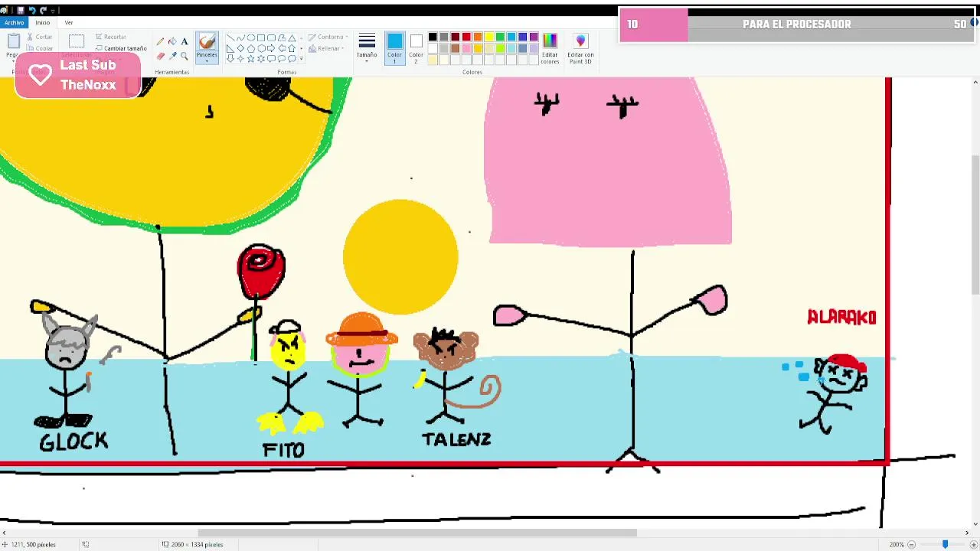The width and height of the screenshot is (980, 551).
Task: Click Cambiar tamaño resize button
Action: pyautogui.click(x=120, y=48)
